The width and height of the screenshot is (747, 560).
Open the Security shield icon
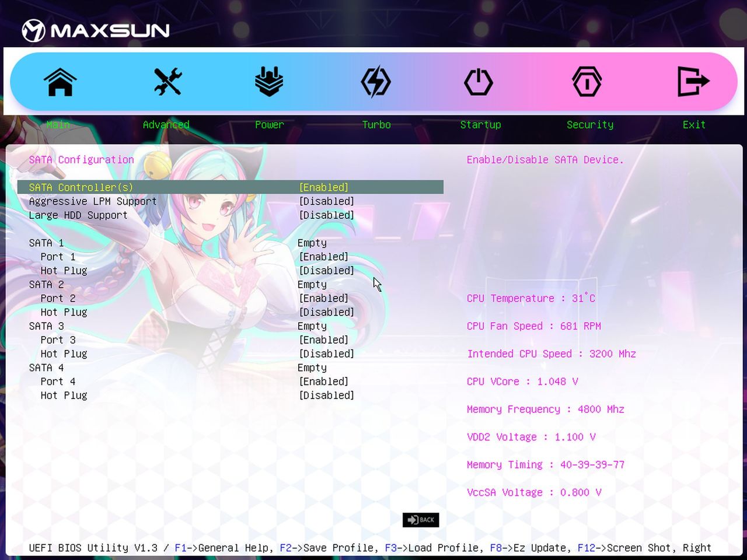coord(587,82)
